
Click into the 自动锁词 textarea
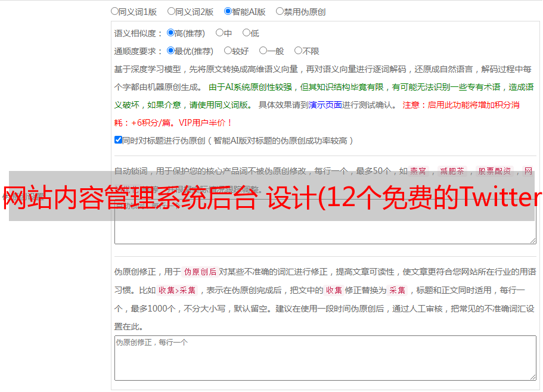(325, 222)
